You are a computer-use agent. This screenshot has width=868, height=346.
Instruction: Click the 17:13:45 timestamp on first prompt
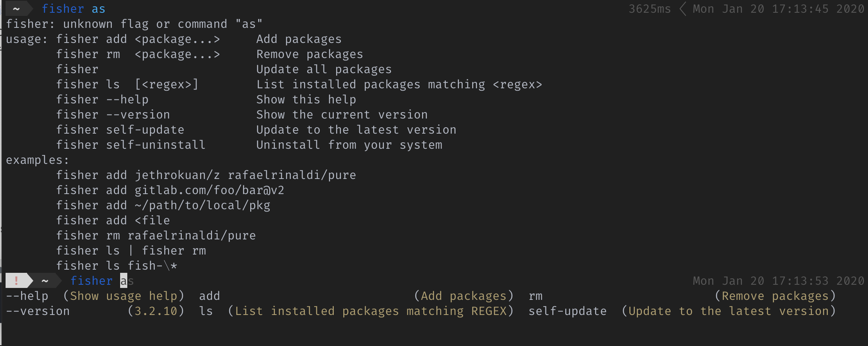point(800,9)
